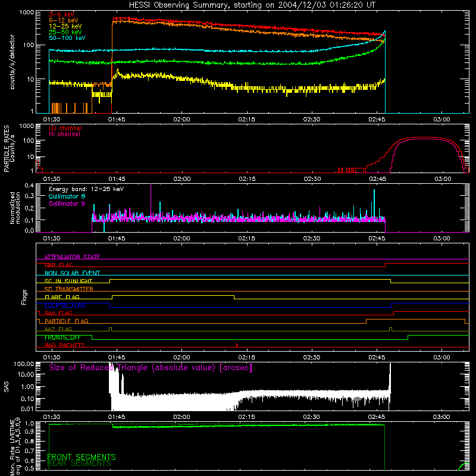Click the flare flag falling edge near 02:12
This screenshot has height=476, width=476.
[x=234, y=297]
